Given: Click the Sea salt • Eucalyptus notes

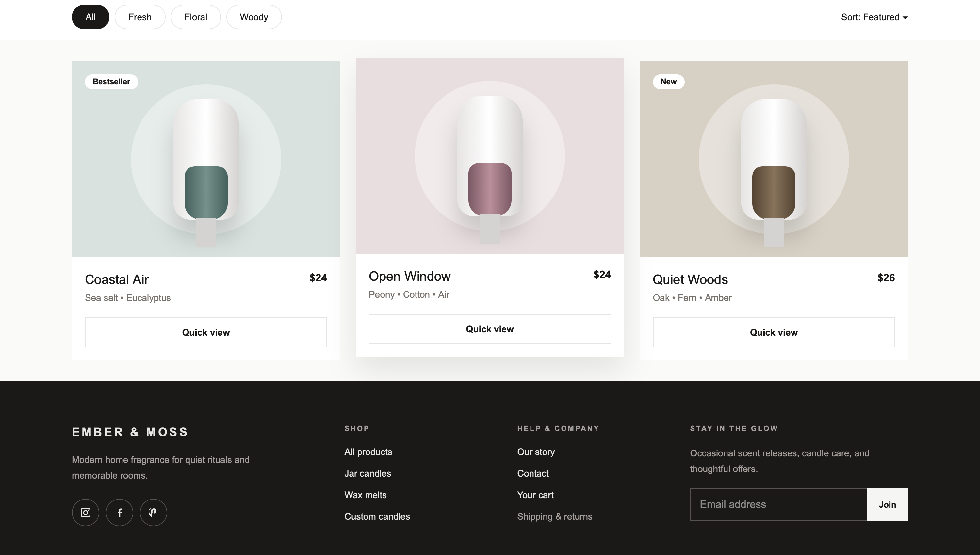Looking at the screenshot, I should coord(128,298).
